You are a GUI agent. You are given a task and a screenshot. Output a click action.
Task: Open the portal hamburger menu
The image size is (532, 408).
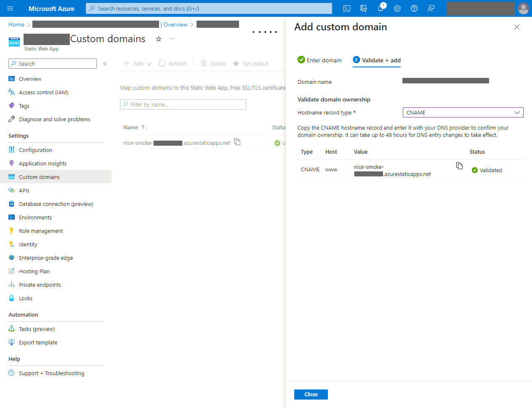click(x=10, y=8)
